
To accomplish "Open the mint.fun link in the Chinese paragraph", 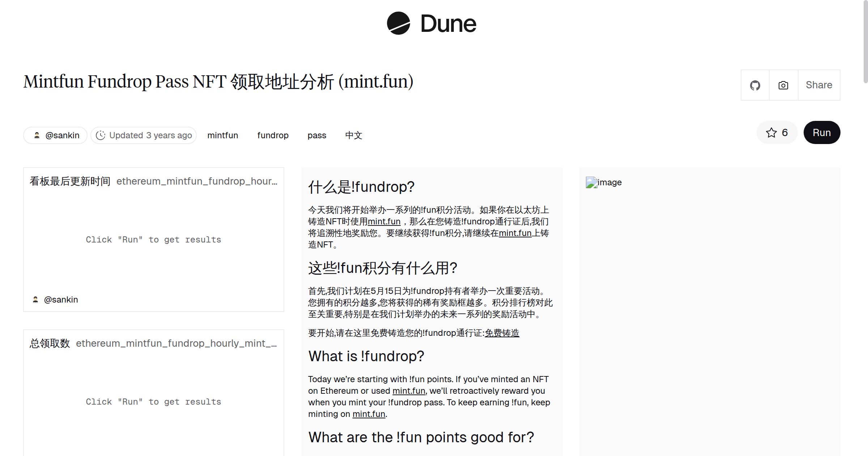I will [383, 221].
